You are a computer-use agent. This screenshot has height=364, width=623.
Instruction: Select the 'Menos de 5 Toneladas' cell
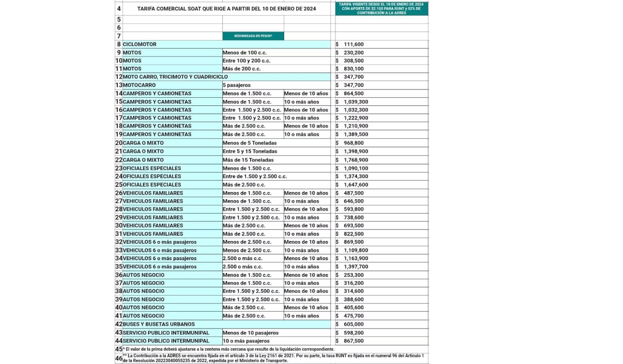pyautogui.click(x=276, y=143)
